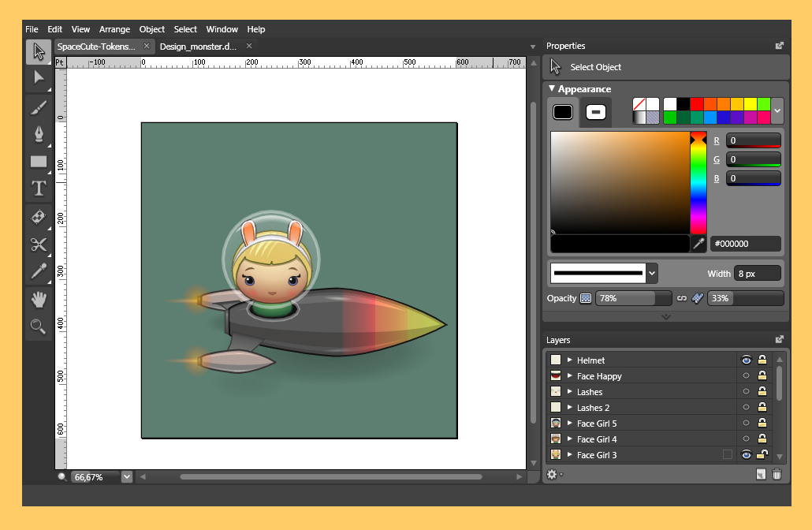Activate the Brush tool
The image size is (812, 530).
[39, 107]
